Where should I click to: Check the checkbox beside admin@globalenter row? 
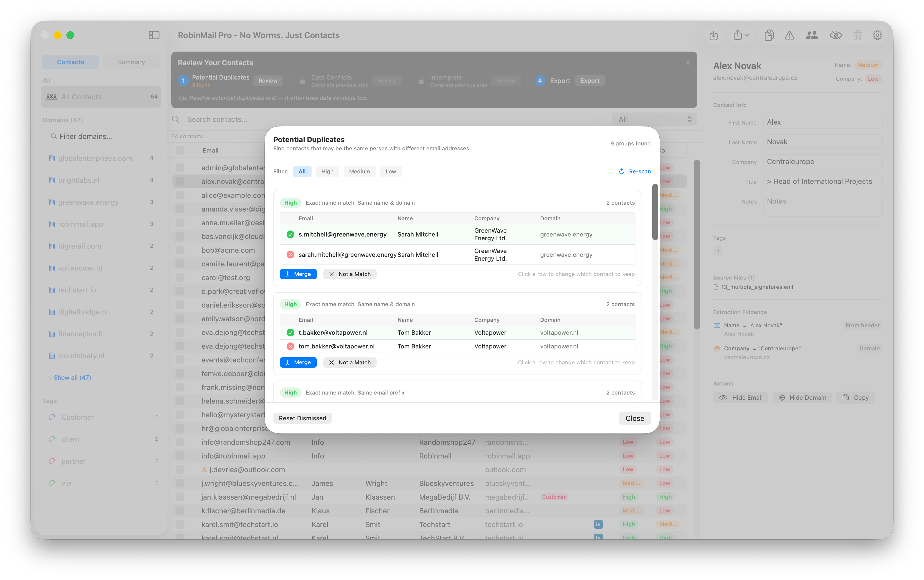coord(180,168)
